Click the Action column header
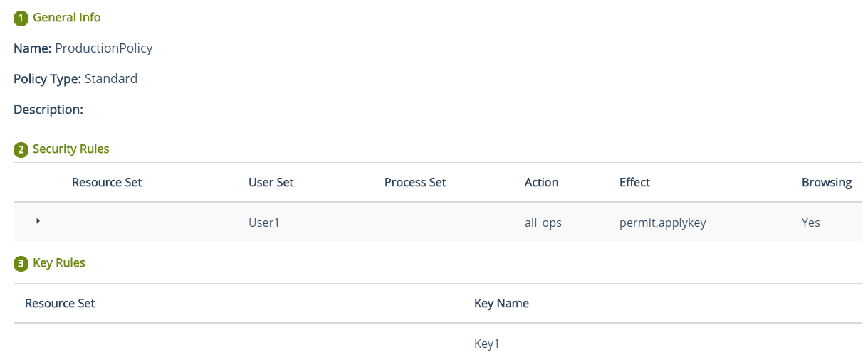 [542, 182]
